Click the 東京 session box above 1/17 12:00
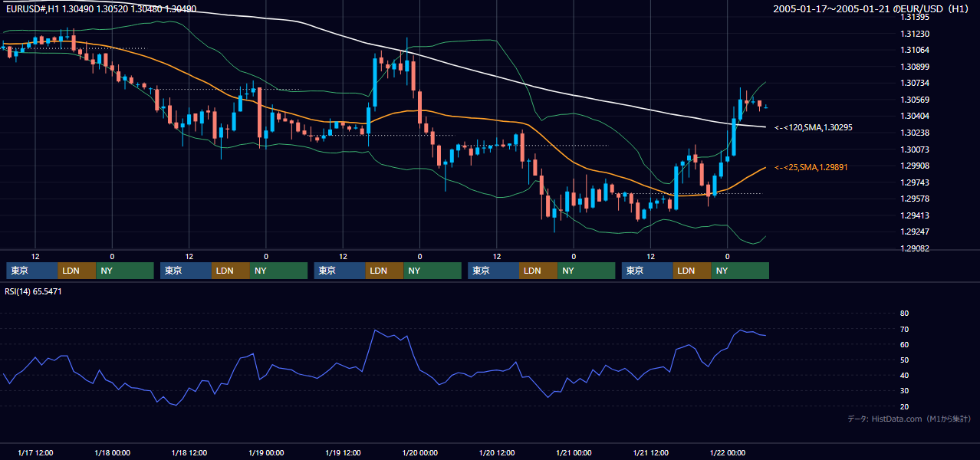Image resolution: width=980 pixels, height=460 pixels. [x=32, y=271]
